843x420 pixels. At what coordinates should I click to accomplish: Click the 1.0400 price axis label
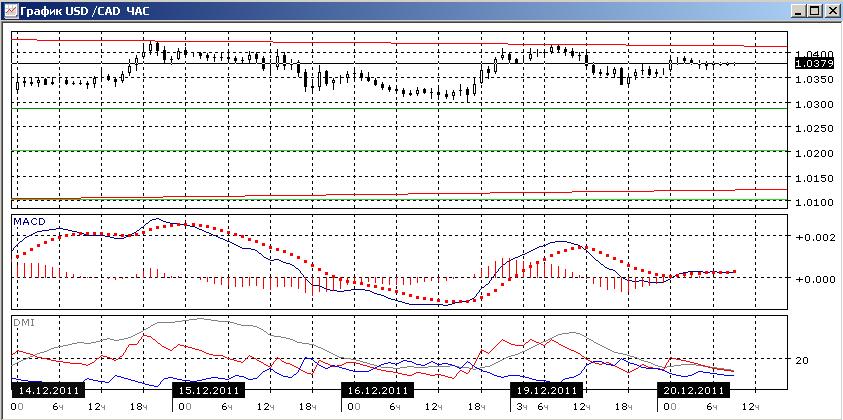(x=813, y=54)
